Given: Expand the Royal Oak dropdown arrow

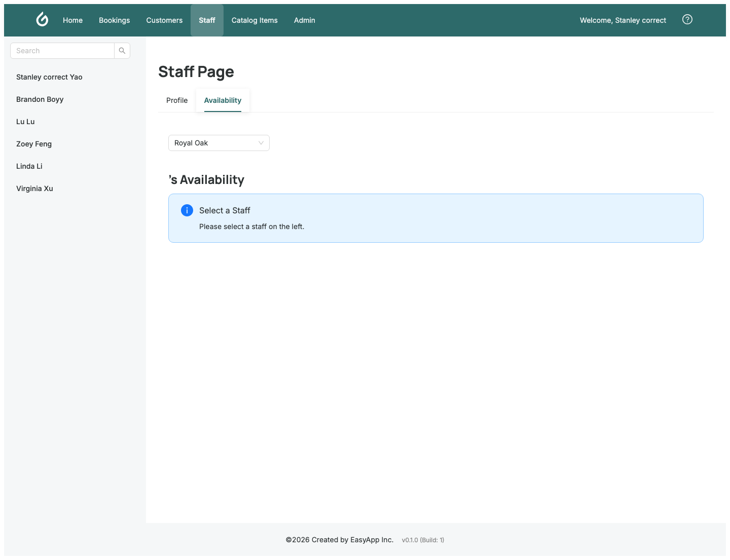Looking at the screenshot, I should point(261,143).
